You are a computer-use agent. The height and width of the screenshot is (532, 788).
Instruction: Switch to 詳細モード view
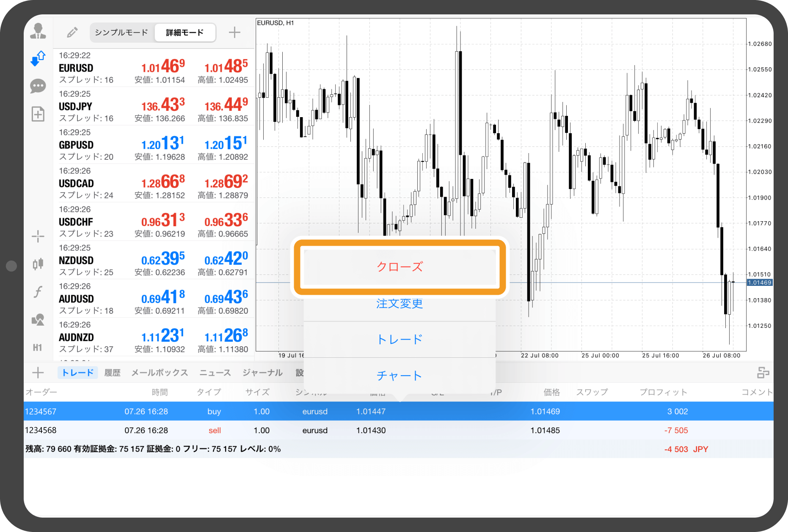click(x=185, y=33)
